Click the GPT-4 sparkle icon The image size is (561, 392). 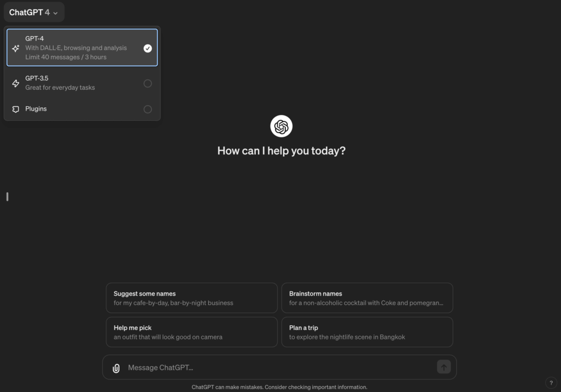16,48
